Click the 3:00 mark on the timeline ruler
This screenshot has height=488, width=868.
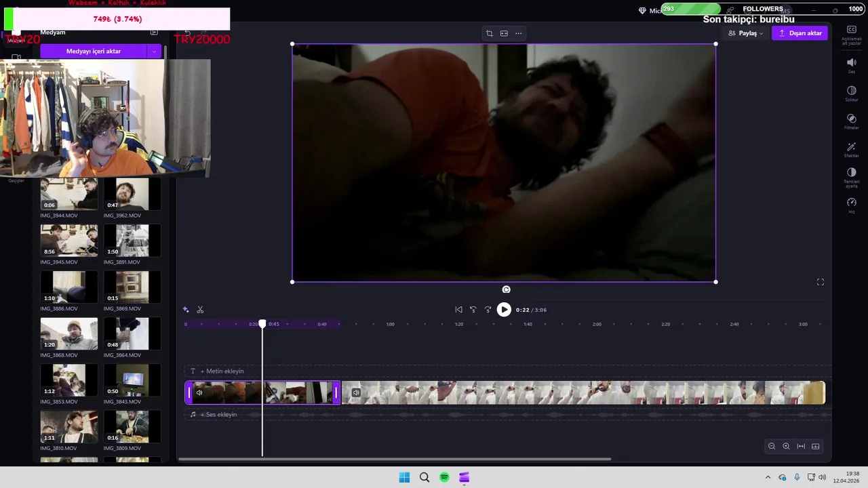pyautogui.click(x=803, y=324)
